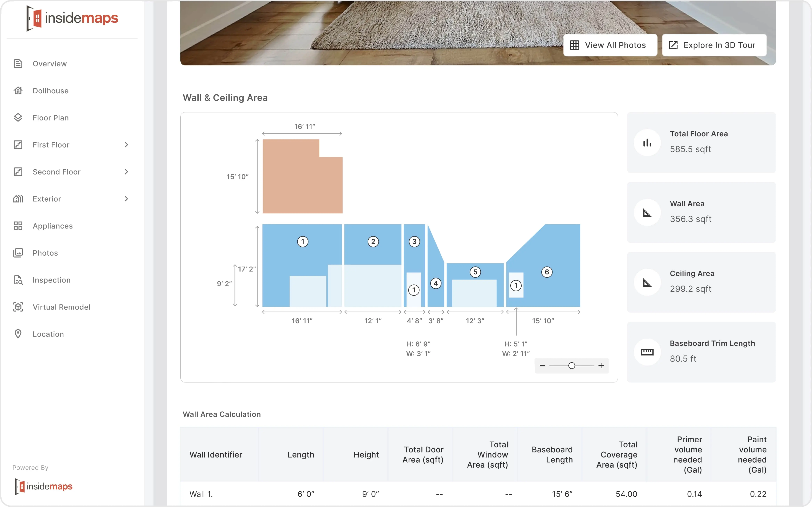
Task: Click the Baseboard Trim Length ruler icon
Action: pyautogui.click(x=647, y=352)
